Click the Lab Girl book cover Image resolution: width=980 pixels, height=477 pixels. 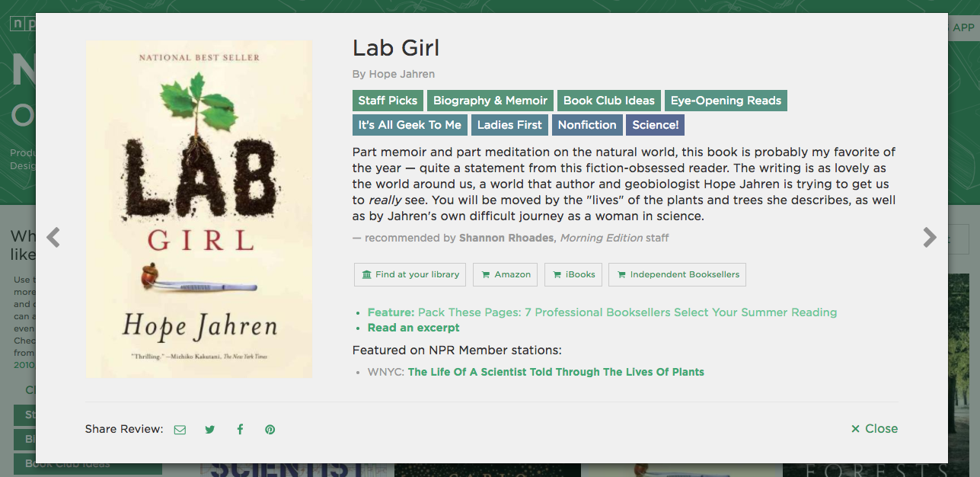click(199, 209)
